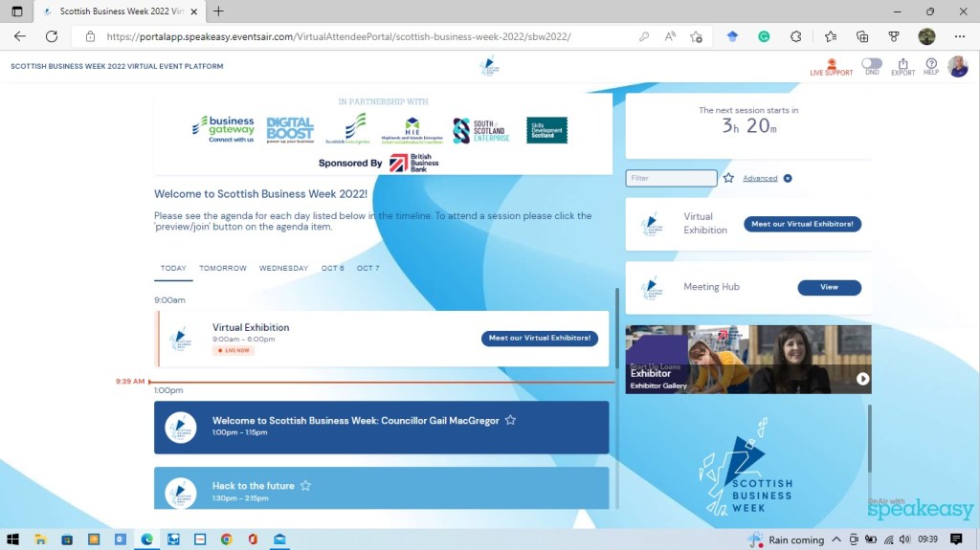Toggle favorites star next to Filter
This screenshot has width=980, height=550.
tap(728, 178)
